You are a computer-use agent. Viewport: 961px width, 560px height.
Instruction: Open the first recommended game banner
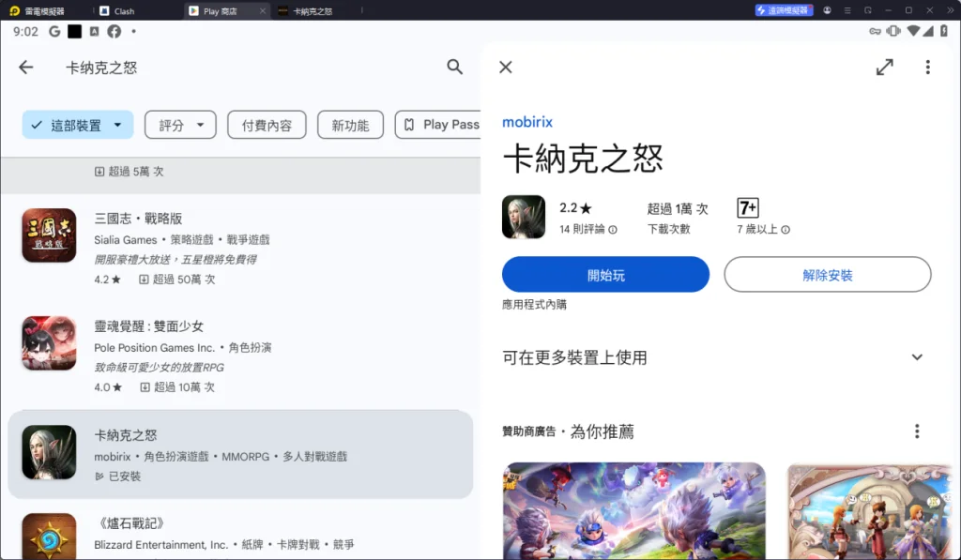pyautogui.click(x=634, y=511)
